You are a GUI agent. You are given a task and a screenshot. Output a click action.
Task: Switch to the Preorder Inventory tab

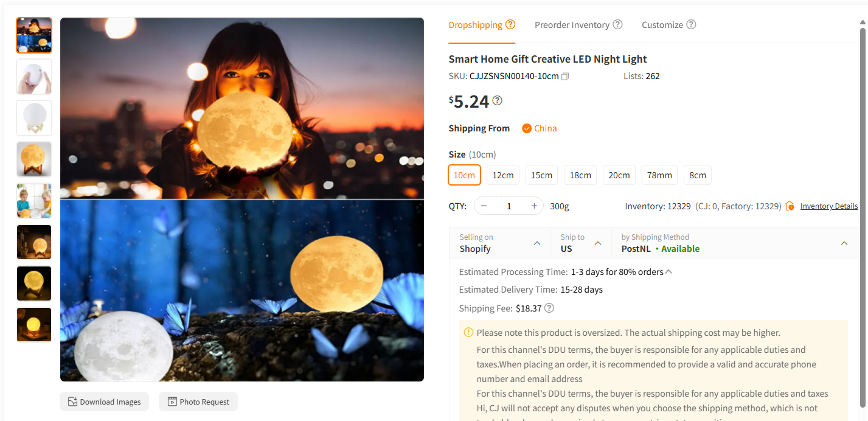572,25
